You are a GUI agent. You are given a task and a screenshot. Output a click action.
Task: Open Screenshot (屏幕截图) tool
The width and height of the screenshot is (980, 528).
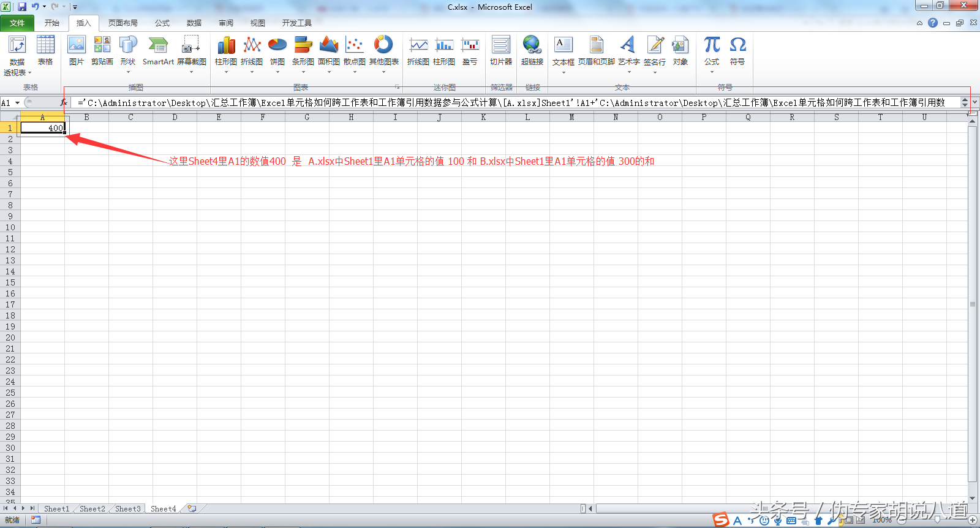[191, 54]
